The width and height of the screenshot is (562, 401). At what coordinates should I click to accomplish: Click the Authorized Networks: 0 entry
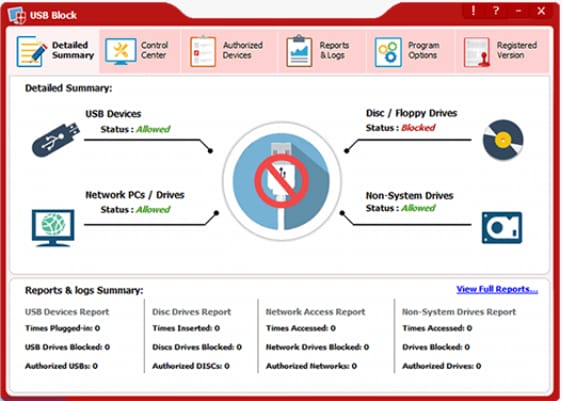click(311, 366)
